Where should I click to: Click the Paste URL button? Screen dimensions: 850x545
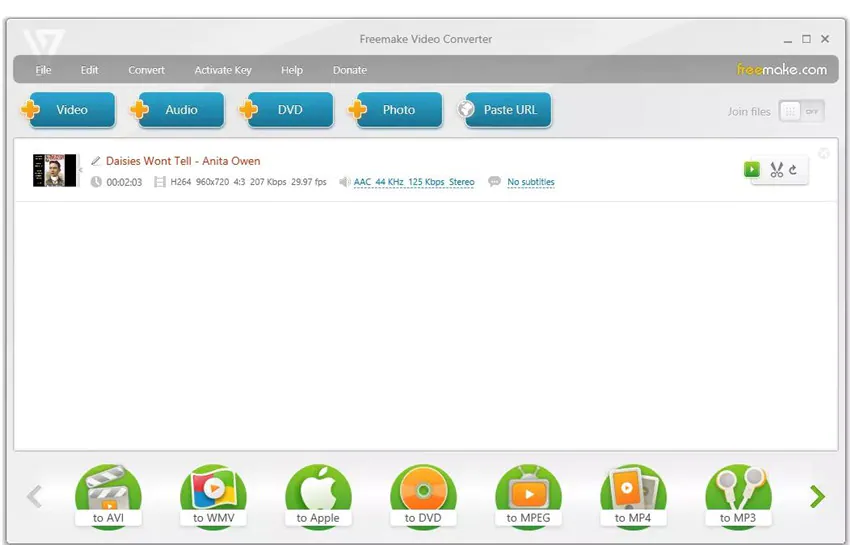505,110
